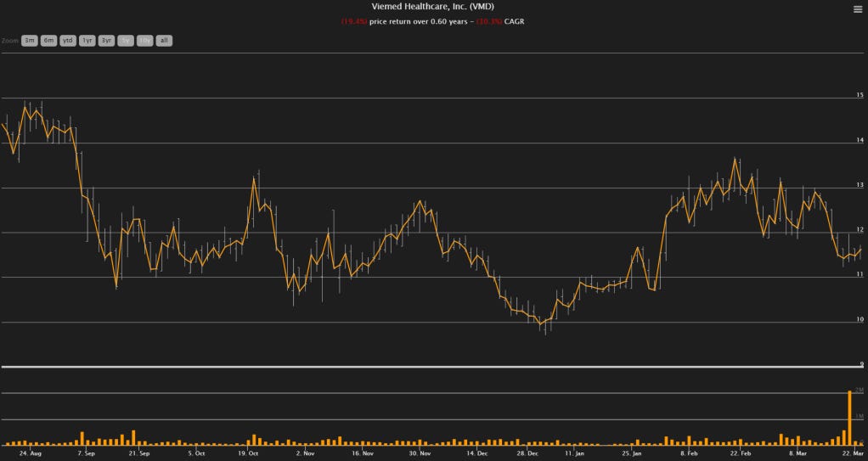Click the volume axis label 2M

(860, 391)
